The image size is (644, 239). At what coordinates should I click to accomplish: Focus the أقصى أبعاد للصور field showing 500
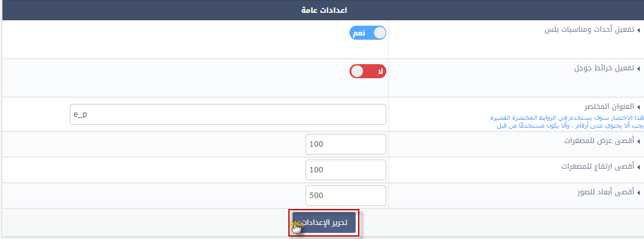(346, 196)
